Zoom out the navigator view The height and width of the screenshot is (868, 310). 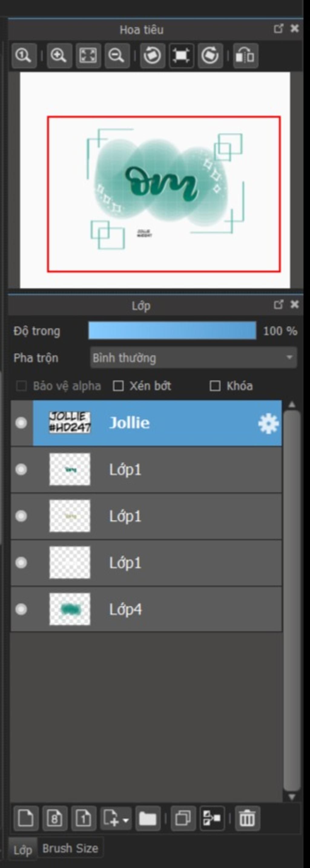[117, 55]
